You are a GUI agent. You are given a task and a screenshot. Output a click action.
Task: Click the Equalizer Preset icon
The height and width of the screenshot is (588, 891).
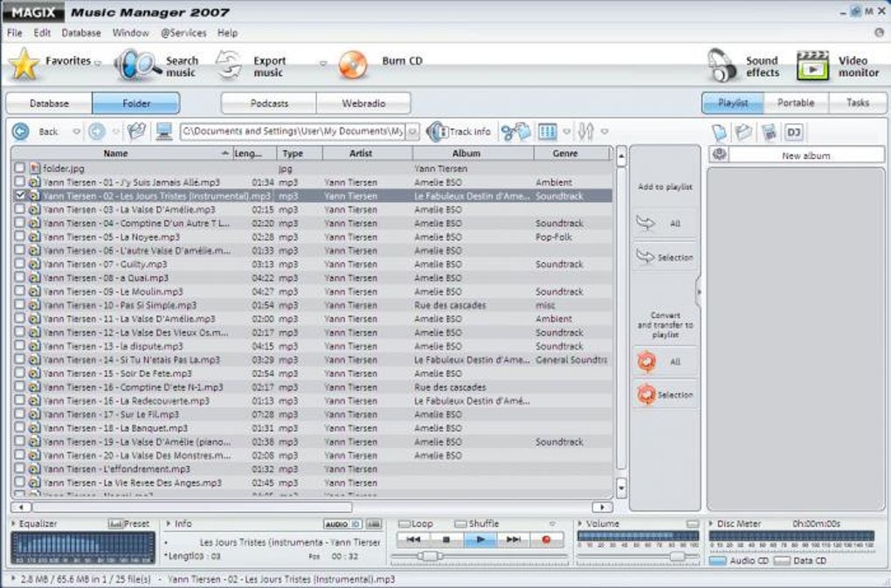(x=115, y=524)
